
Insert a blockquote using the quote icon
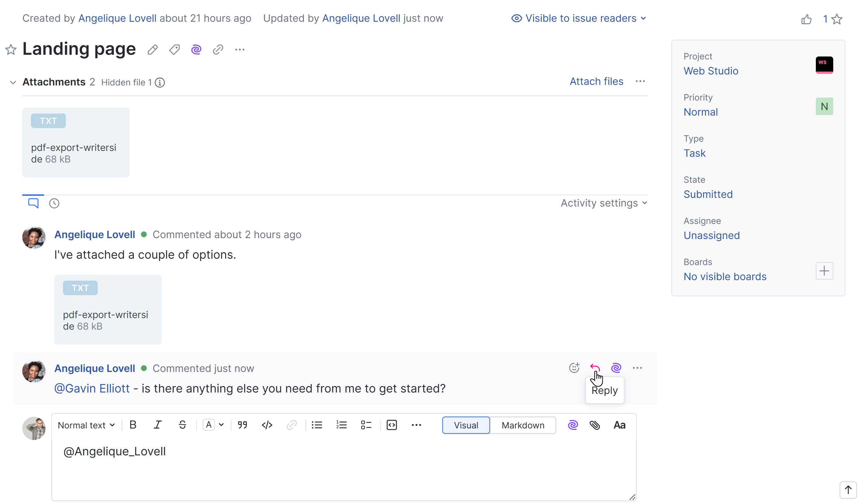(242, 425)
